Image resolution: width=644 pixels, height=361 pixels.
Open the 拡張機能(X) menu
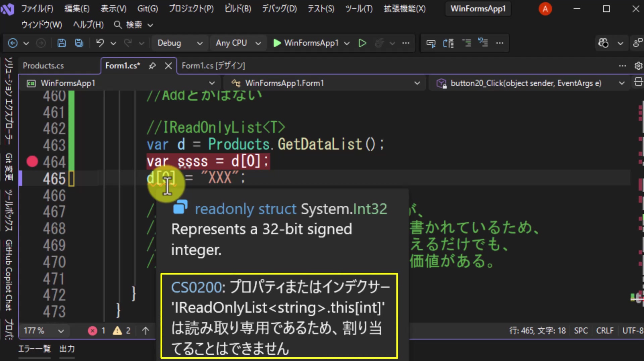[x=405, y=8]
